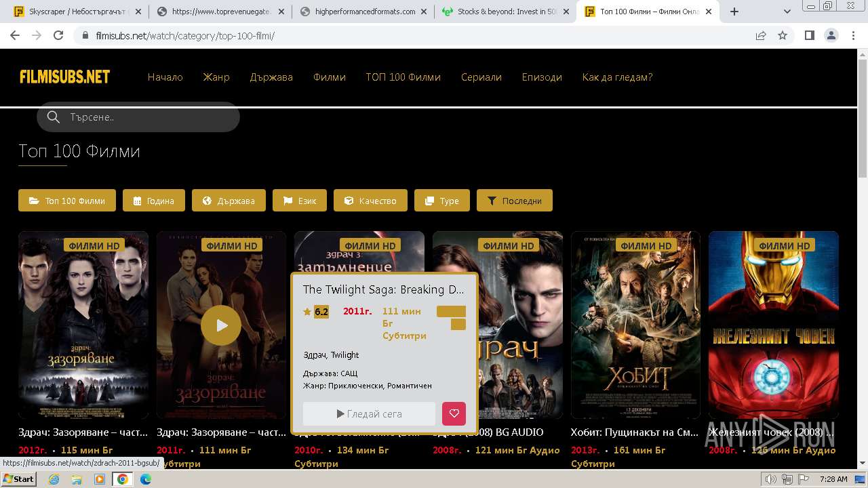Open Как да гледам? menu item
Viewport: 868px width, 488px height.
[617, 77]
